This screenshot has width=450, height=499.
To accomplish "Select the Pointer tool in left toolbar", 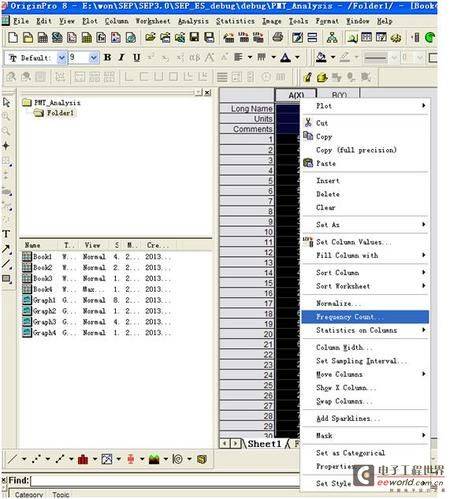I will click(6, 102).
